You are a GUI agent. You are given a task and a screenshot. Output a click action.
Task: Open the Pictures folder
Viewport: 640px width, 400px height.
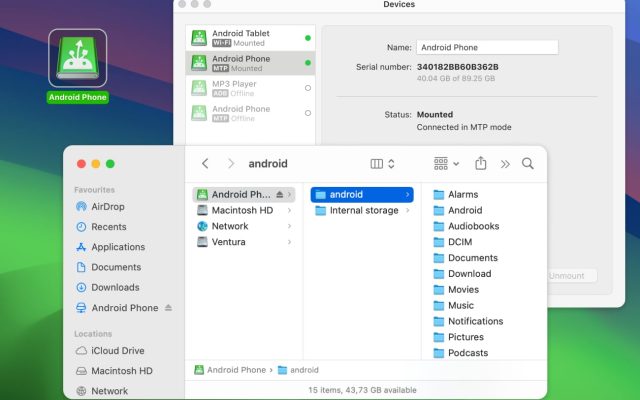coord(458,338)
